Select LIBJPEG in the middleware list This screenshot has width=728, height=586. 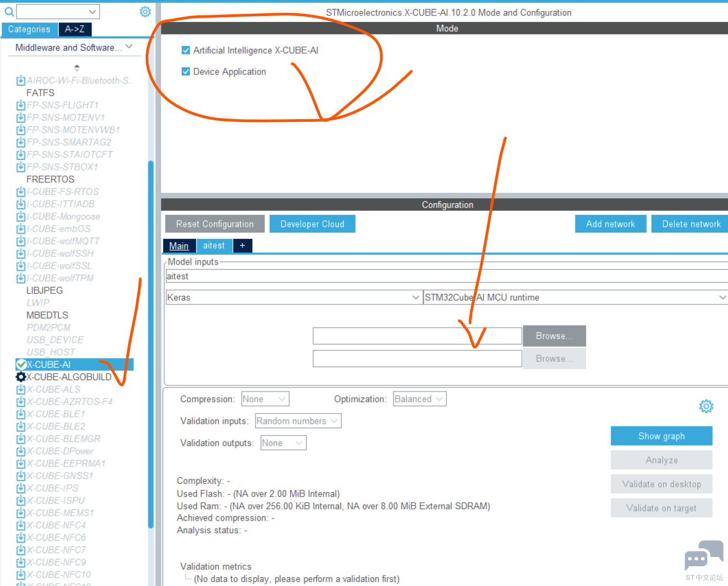click(45, 291)
